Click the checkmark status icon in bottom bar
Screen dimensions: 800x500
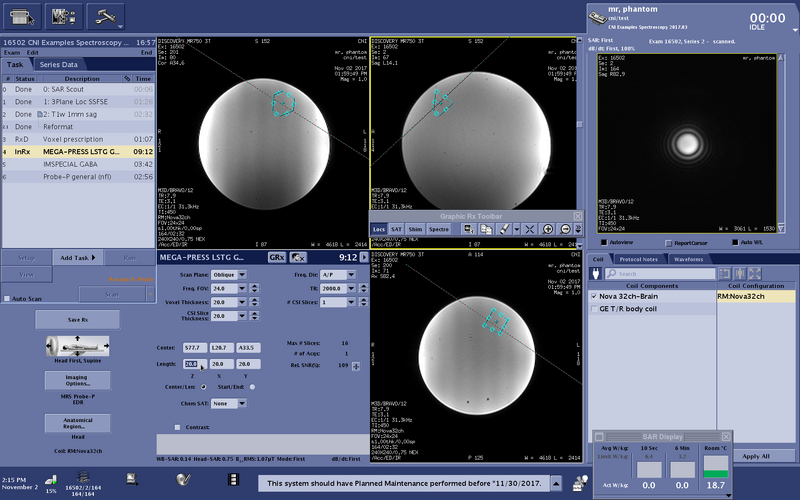pyautogui.click(x=183, y=479)
